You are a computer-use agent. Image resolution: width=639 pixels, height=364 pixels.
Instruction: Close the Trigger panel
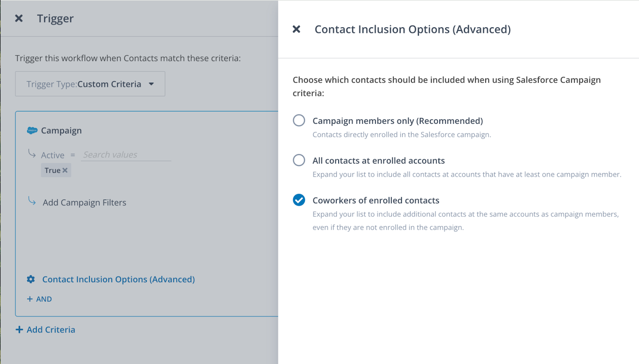pyautogui.click(x=19, y=18)
